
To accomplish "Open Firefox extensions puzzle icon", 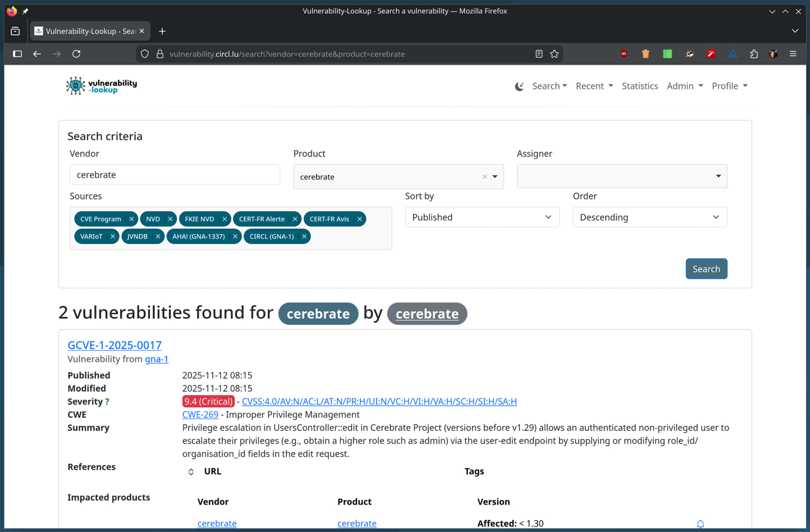I will (x=753, y=54).
